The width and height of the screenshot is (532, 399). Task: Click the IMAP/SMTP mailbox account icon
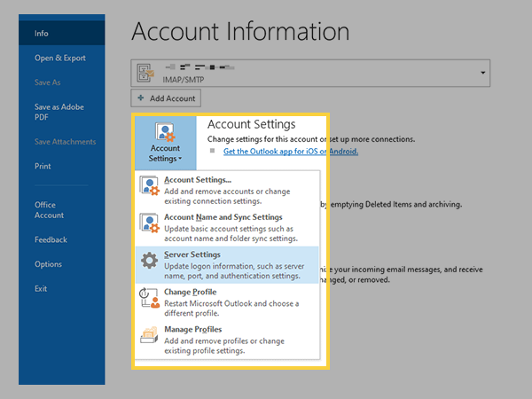click(145, 73)
